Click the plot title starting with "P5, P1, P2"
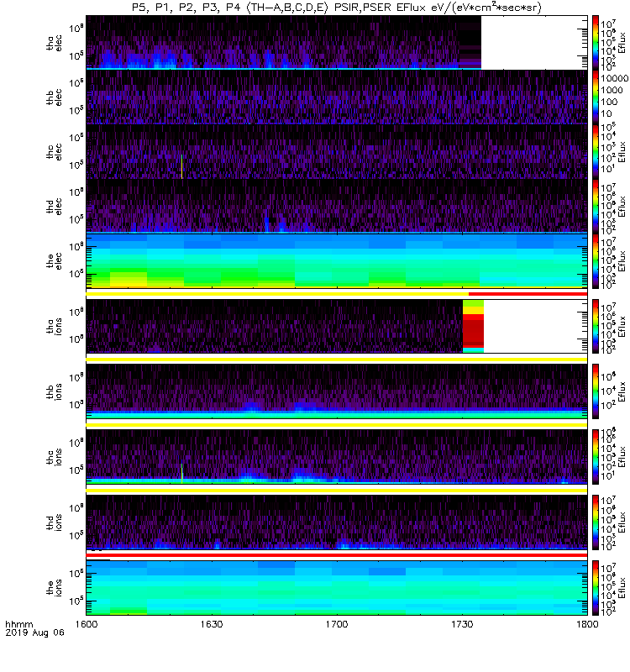Viewport: 630px width, 672px height. [x=337, y=8]
